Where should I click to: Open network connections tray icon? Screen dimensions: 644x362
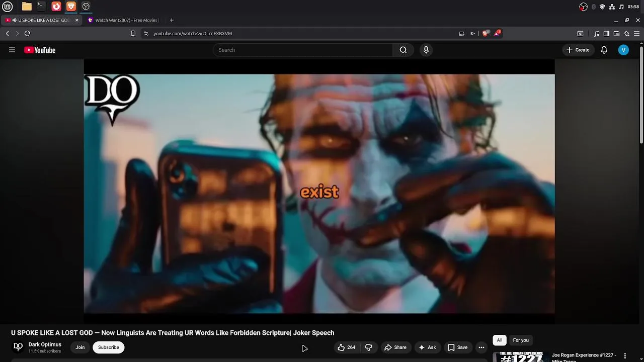click(612, 7)
